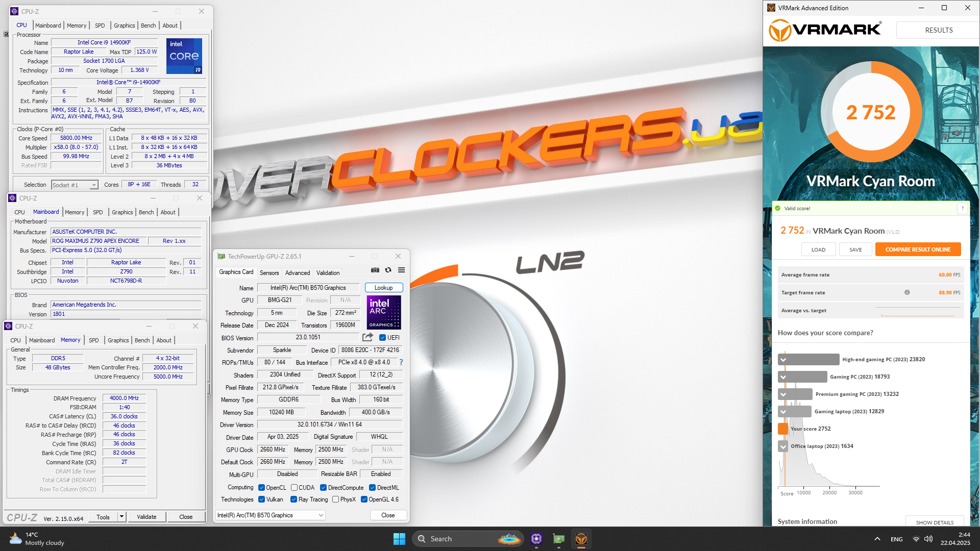
Task: Toggle the OpenGL 4.6 checkbox
Action: 364,499
